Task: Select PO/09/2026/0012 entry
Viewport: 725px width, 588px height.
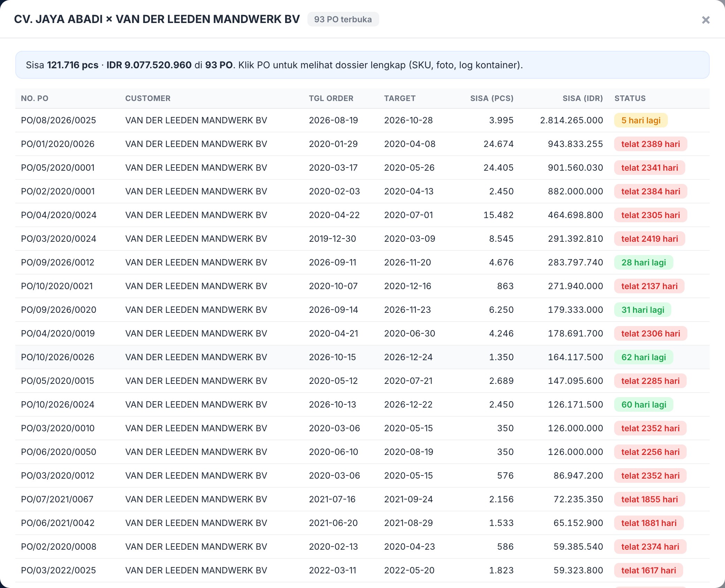Action: (x=362, y=262)
